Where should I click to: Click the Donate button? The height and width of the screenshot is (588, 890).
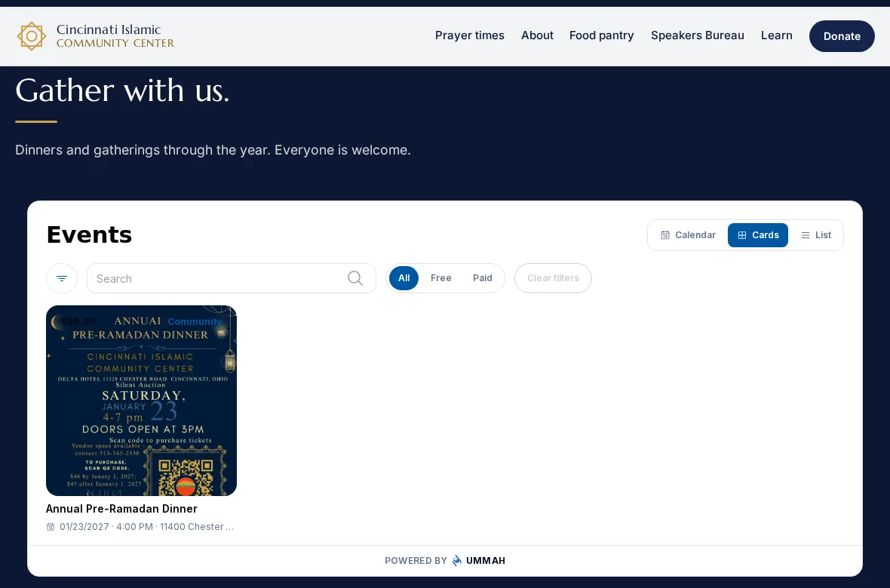tap(842, 36)
